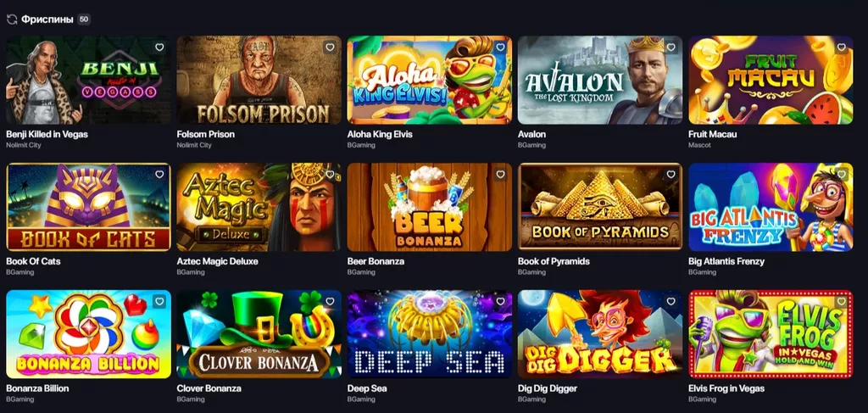Favorite Bonanza Billion using heart icon
The height and width of the screenshot is (413, 868).
click(x=159, y=302)
